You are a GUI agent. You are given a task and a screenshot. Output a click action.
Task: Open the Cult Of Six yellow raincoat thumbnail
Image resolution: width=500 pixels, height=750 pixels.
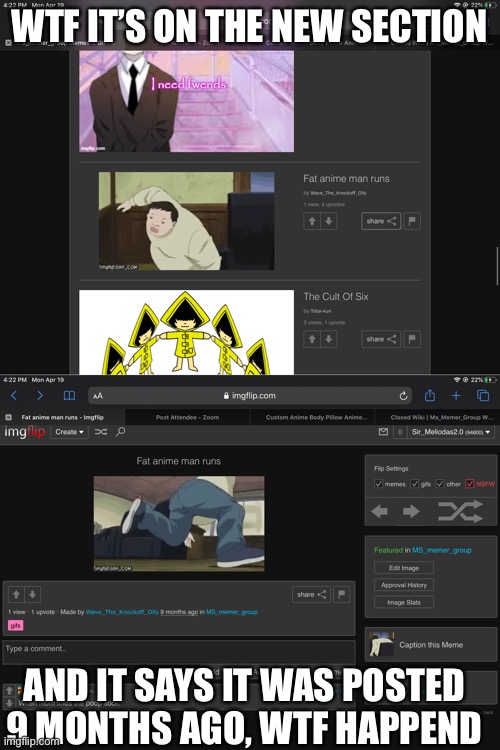click(187, 332)
